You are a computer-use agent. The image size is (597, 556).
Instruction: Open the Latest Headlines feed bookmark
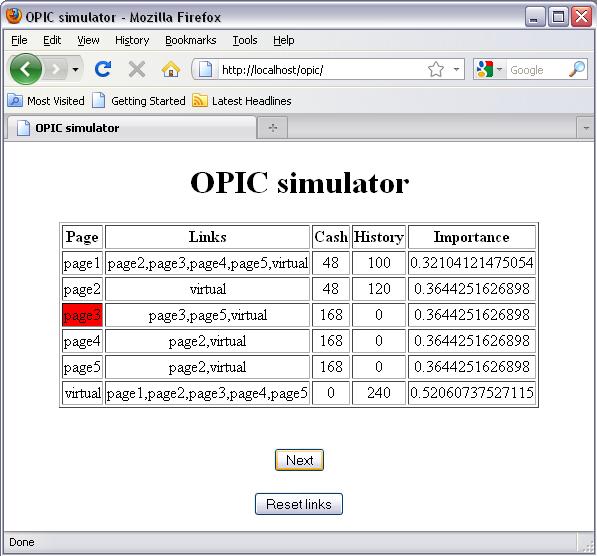(242, 101)
